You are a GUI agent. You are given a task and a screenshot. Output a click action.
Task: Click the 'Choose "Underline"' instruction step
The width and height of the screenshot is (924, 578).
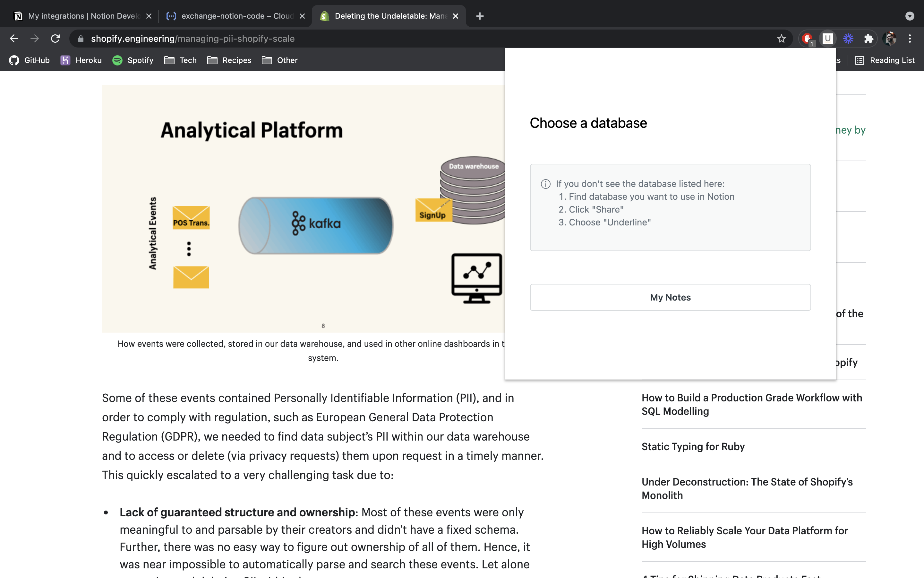[610, 222]
